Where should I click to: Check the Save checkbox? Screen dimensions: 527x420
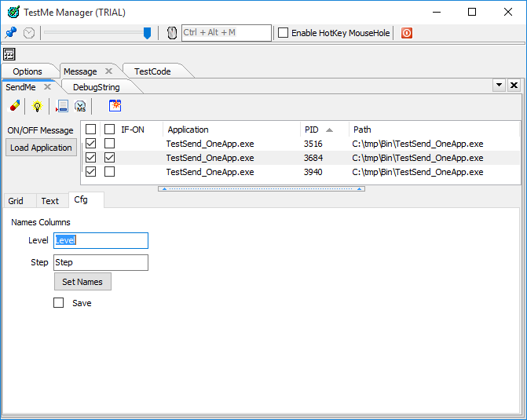pos(59,303)
